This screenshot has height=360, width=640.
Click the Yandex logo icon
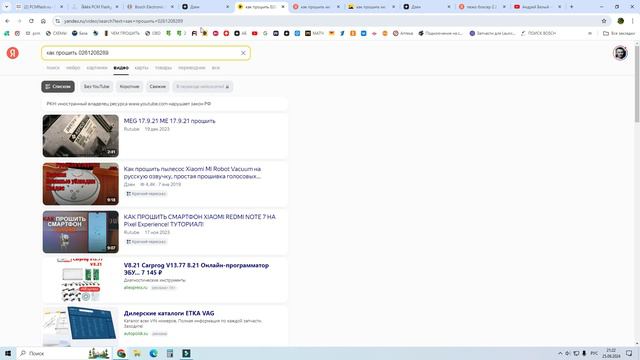click(x=13, y=53)
